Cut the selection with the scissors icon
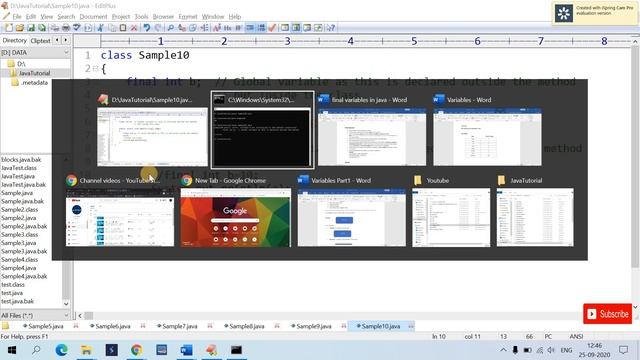The width and height of the screenshot is (640, 360). [x=100, y=28]
